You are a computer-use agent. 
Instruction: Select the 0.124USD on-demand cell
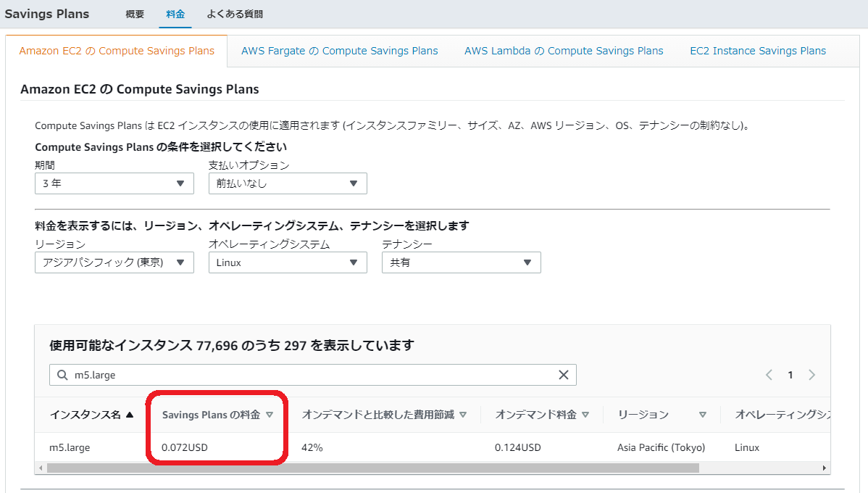[518, 447]
